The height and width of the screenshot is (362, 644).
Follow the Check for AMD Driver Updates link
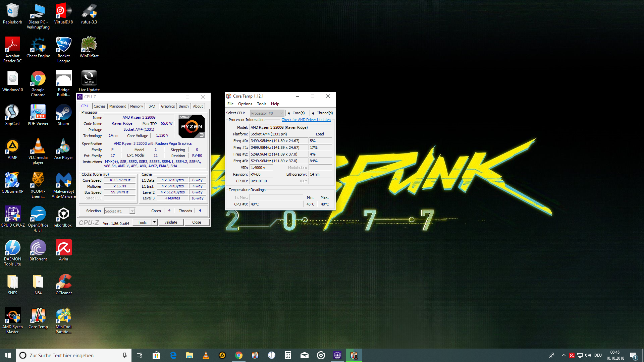(x=306, y=120)
